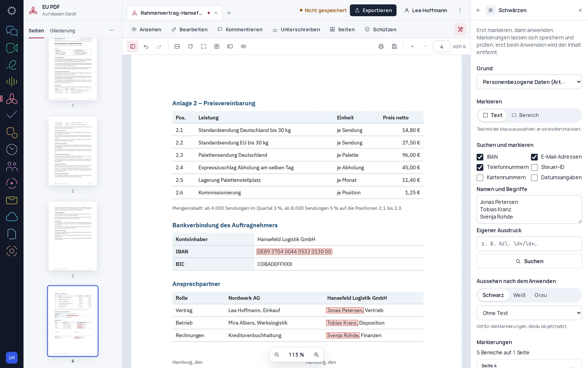Image resolution: width=588 pixels, height=368 pixels.
Task: Rotate the page with the rotate icon
Action: click(190, 46)
